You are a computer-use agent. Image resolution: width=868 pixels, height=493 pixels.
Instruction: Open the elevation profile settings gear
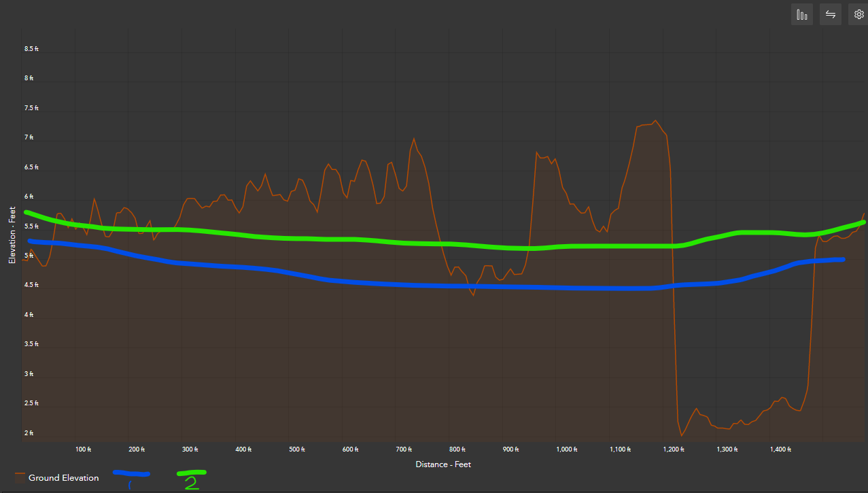coord(858,14)
